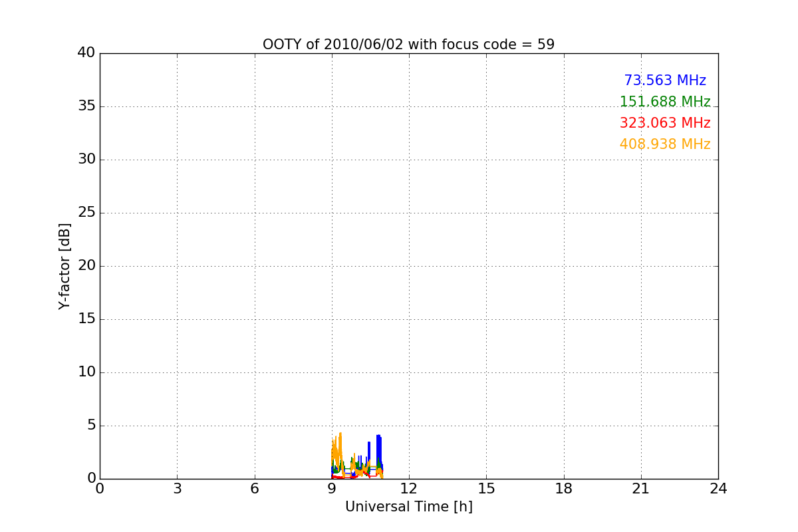Screen dimensions: 798x532
Task: Click x-axis tick label 24
Action: point(718,489)
